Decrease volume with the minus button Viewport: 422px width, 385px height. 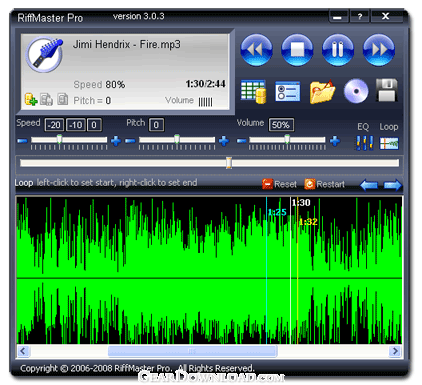[241, 141]
